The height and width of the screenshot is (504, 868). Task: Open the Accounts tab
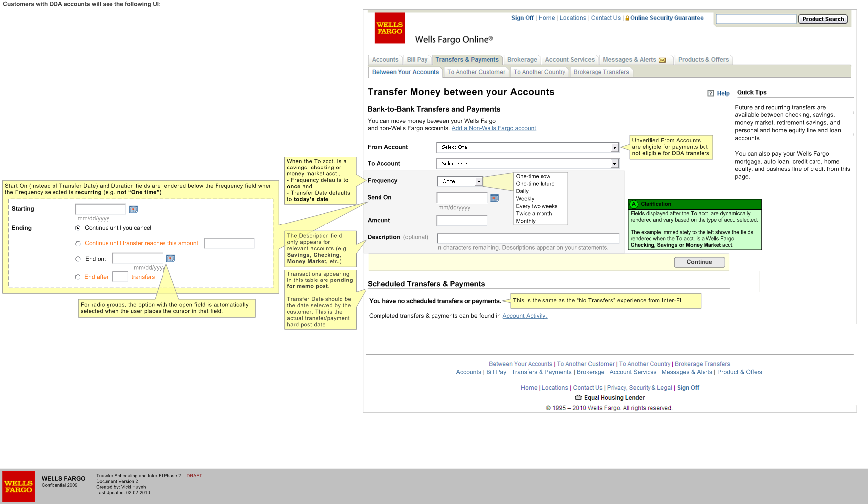(x=385, y=60)
